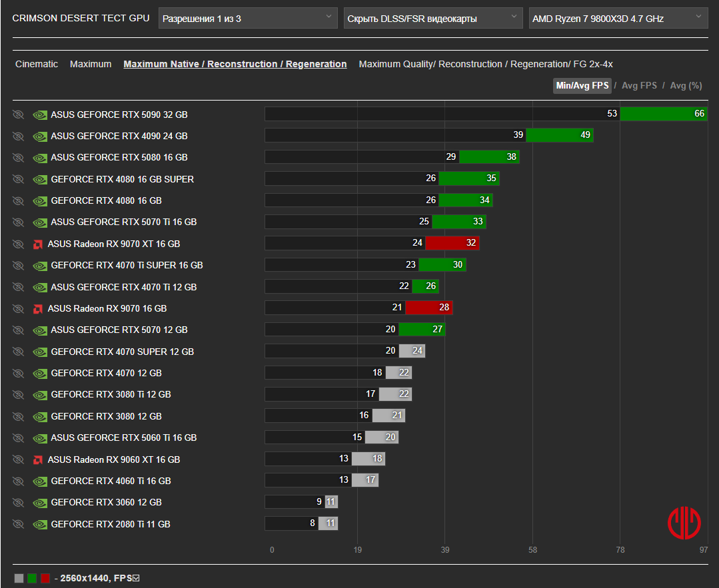Viewport: 719px width, 588px height.
Task: Hide the Radeon RX 9070 16 GB row
Action: click(x=19, y=308)
